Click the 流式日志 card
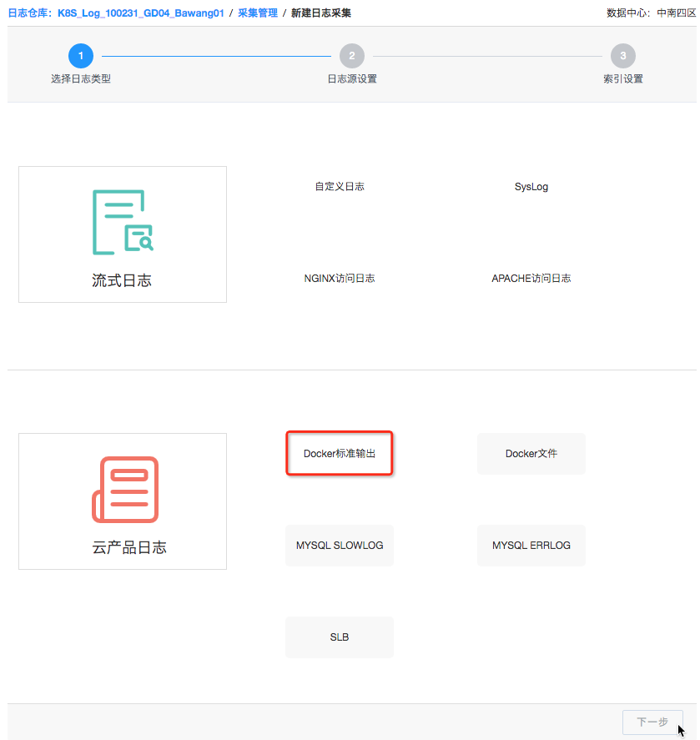This screenshot has height=740, width=700. point(122,234)
